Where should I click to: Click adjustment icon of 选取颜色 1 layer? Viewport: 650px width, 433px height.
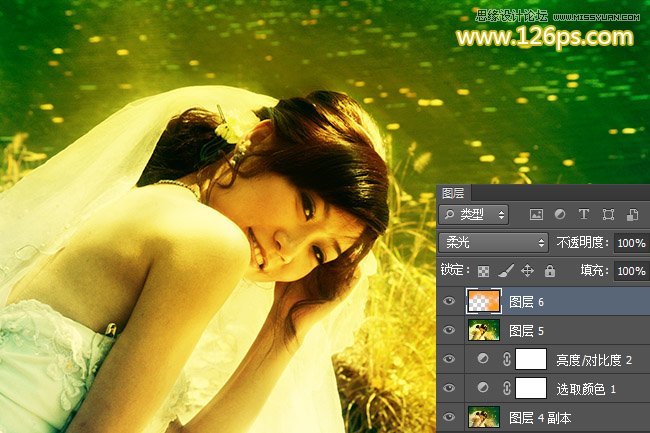click(x=483, y=387)
